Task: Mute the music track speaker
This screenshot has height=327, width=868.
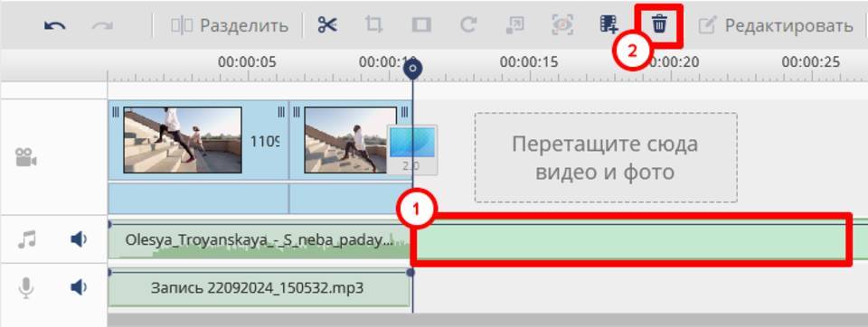Action: (80, 239)
